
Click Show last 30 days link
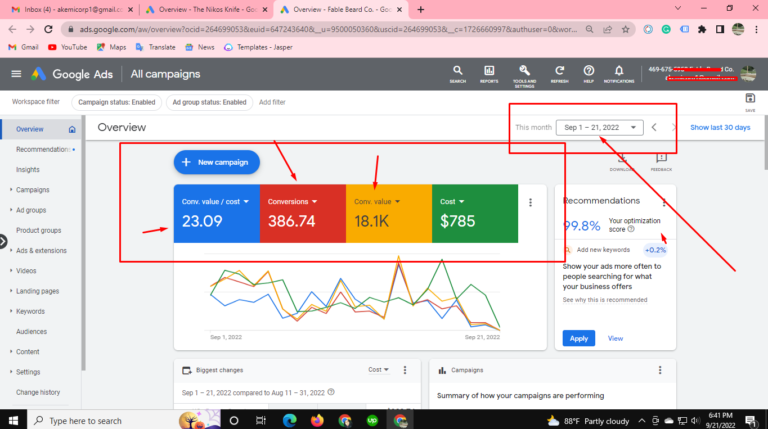[x=720, y=127]
